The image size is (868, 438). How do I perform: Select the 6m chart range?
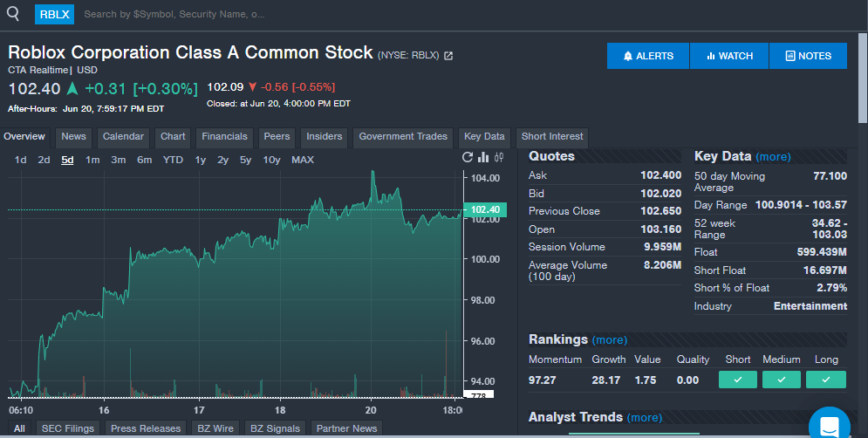(x=145, y=160)
